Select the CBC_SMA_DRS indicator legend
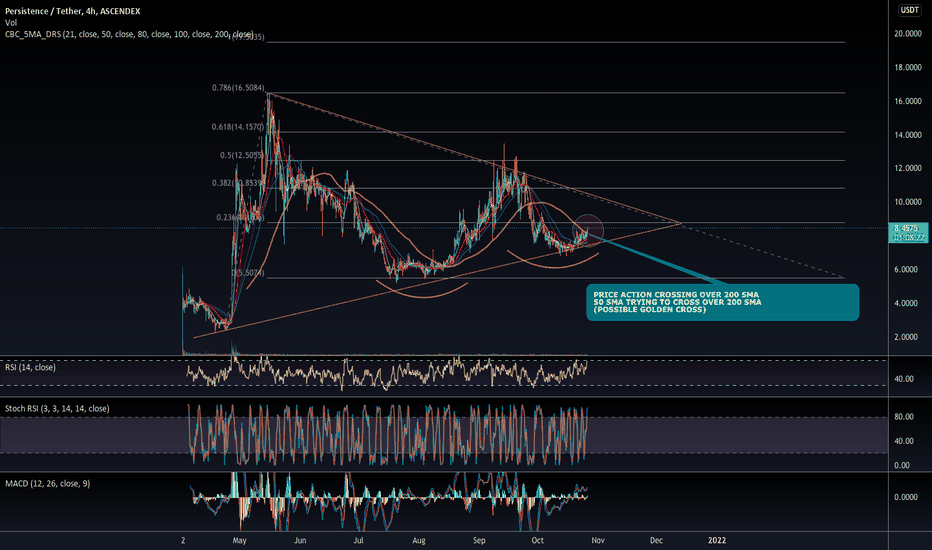 pyautogui.click(x=129, y=34)
